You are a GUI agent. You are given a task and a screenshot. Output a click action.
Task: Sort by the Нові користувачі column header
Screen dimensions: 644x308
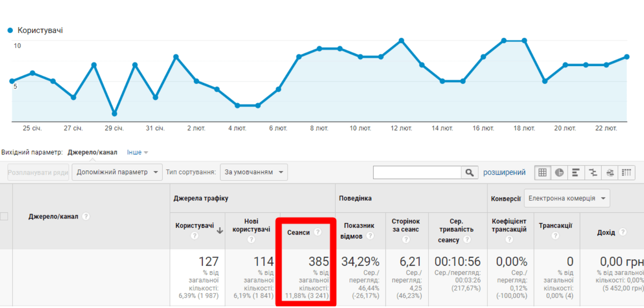[251, 226]
